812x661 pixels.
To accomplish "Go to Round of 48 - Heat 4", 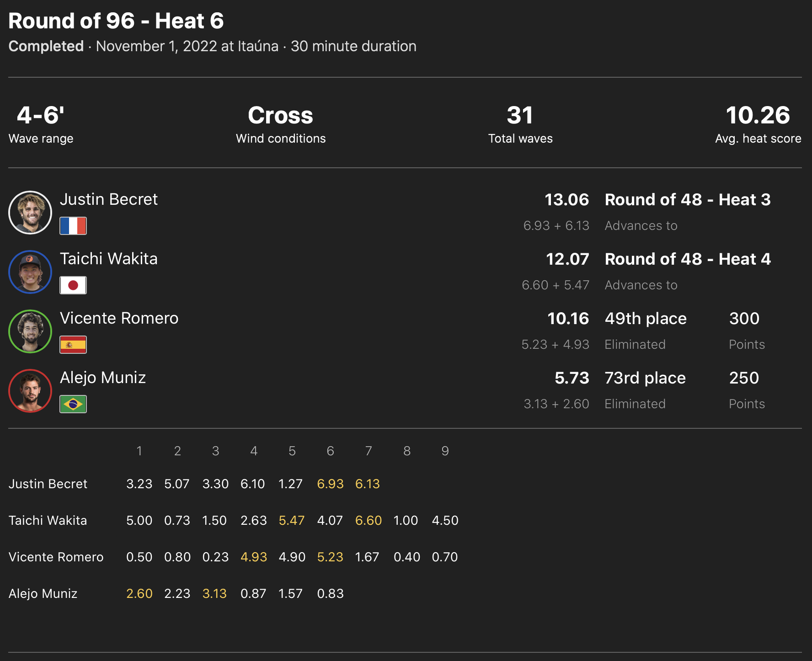I will pos(687,259).
